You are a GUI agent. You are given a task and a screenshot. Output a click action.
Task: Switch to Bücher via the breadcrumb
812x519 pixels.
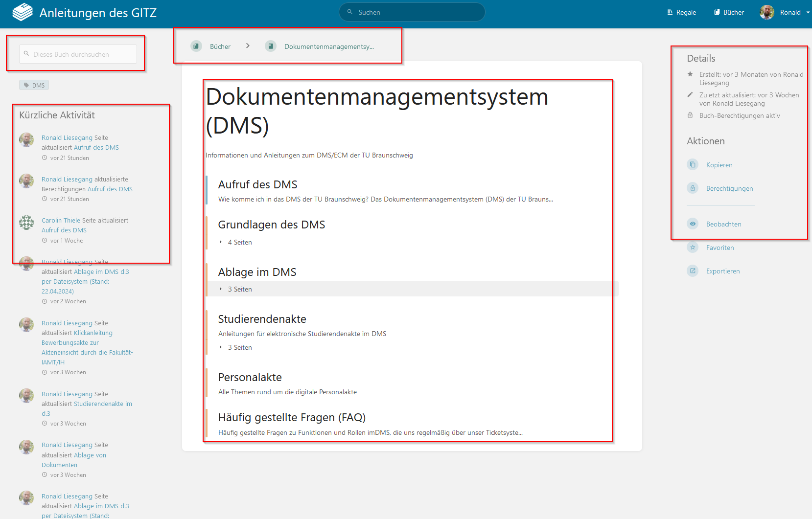219,46
